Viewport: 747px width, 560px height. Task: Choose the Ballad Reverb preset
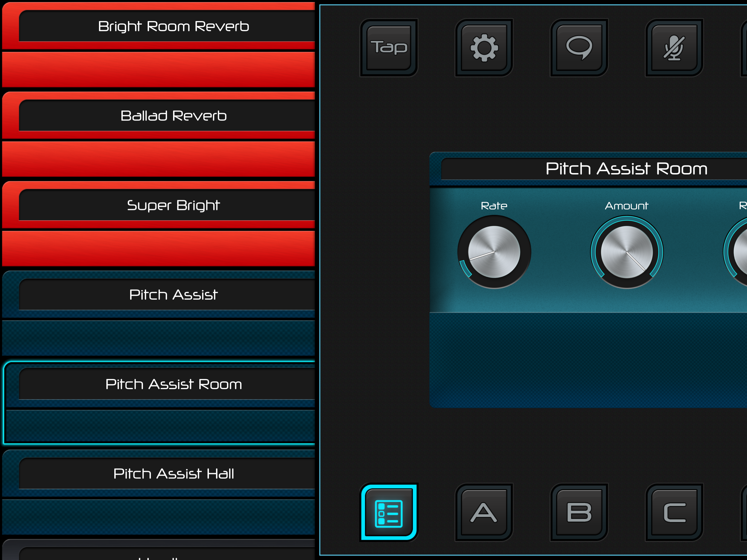click(173, 116)
